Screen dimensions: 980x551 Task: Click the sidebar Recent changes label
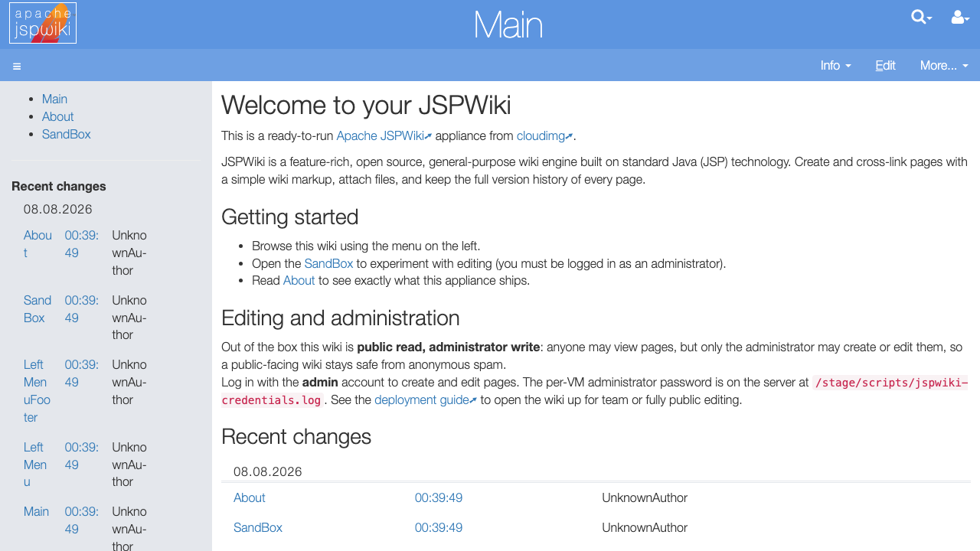[59, 187]
